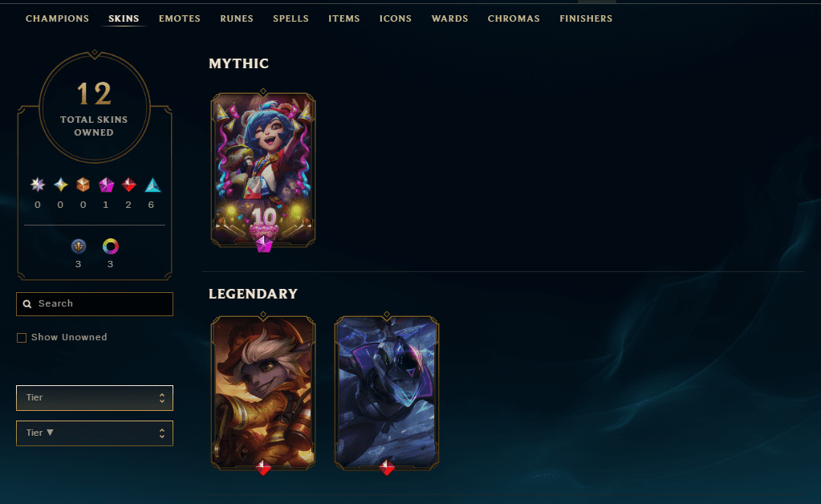Screen dimensions: 821x504
Task: Go to the Wards tab
Action: point(449,18)
